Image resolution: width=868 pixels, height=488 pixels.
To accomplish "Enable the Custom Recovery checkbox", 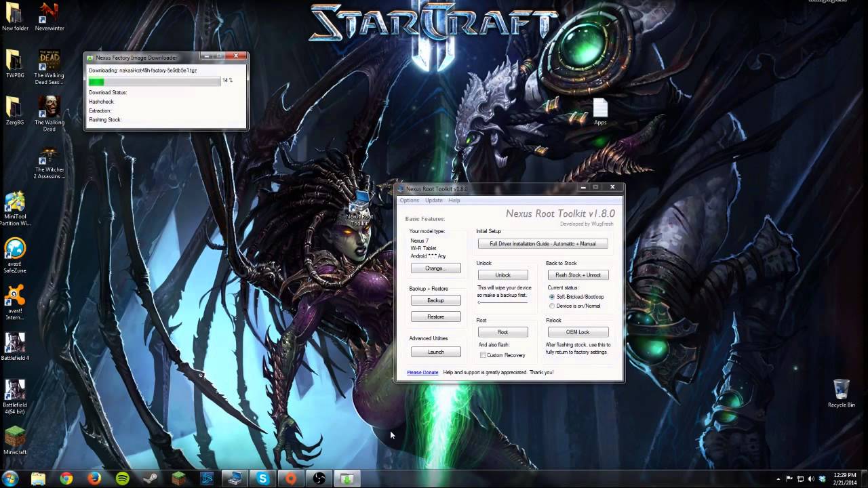I will [x=502, y=355].
